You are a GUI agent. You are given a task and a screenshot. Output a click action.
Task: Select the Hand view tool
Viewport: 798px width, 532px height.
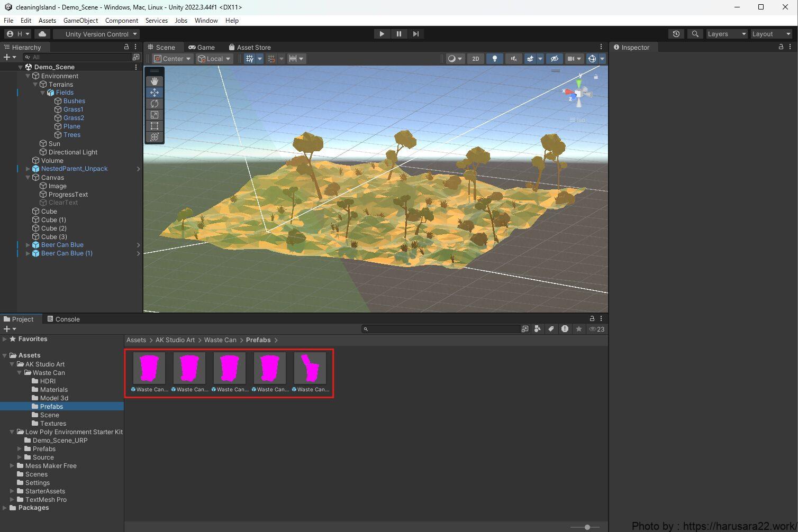[155, 81]
